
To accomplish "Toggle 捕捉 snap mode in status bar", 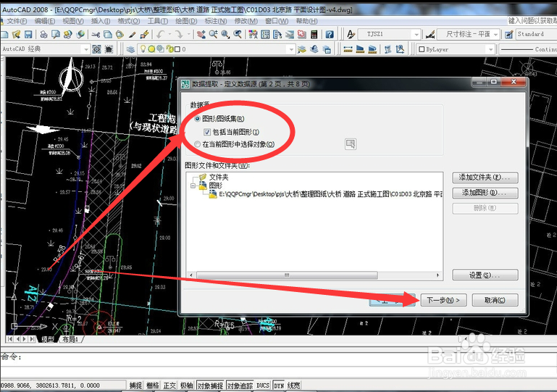I will coord(135,385).
